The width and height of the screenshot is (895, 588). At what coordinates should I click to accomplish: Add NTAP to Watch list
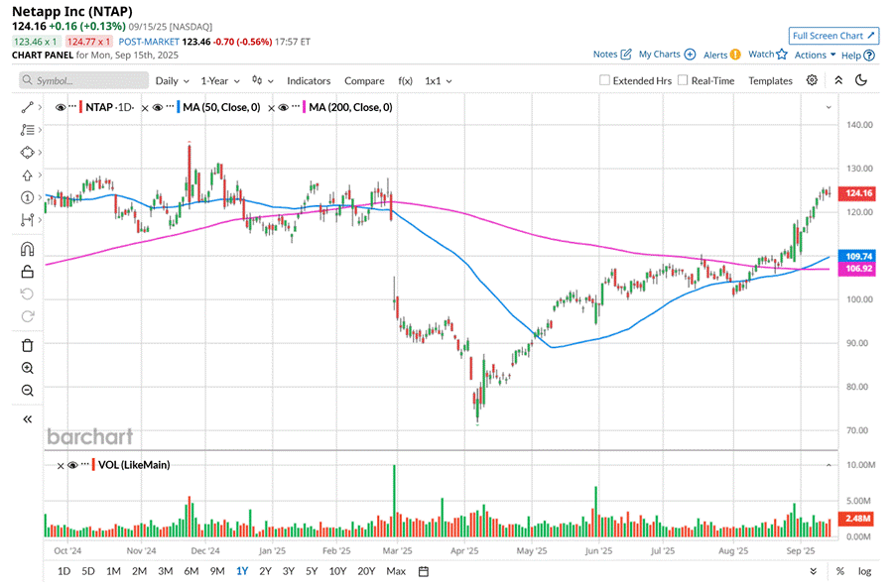pos(768,55)
